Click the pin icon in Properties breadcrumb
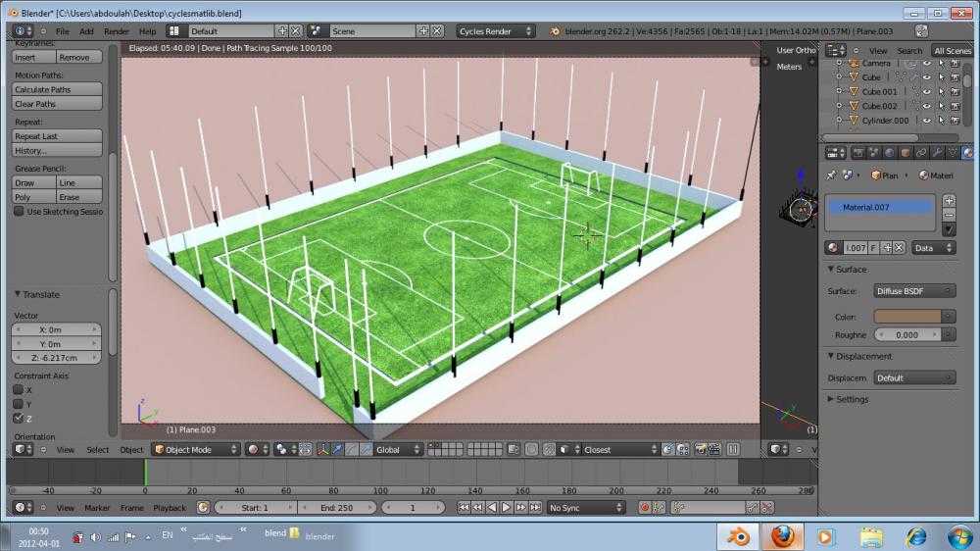 831,175
